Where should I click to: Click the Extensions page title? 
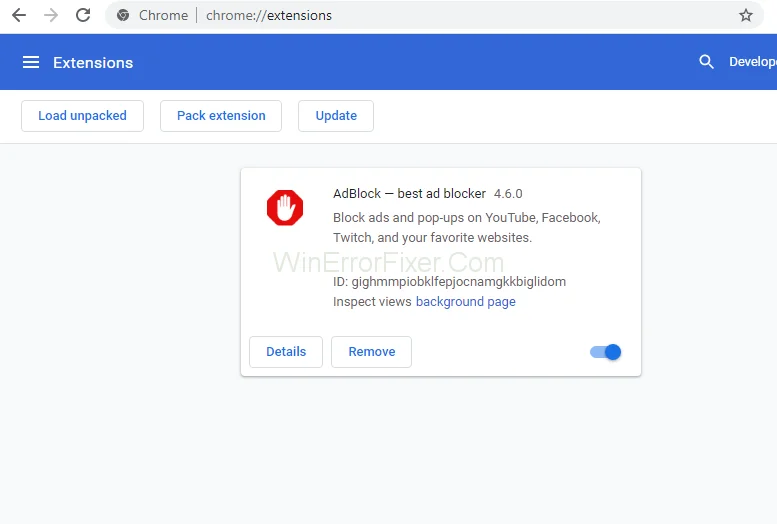tap(93, 63)
